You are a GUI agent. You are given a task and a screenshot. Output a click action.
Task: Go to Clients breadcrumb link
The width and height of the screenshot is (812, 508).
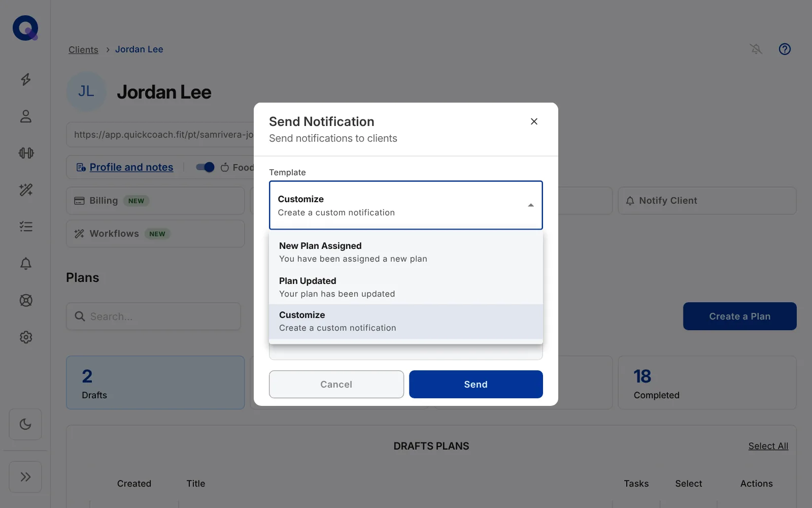click(83, 49)
